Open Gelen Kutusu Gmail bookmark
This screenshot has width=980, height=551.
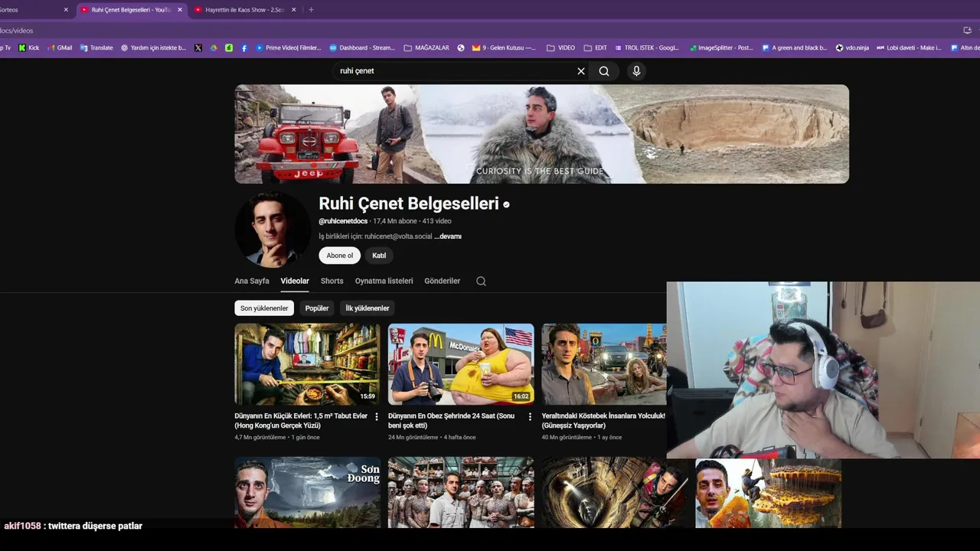point(504,47)
